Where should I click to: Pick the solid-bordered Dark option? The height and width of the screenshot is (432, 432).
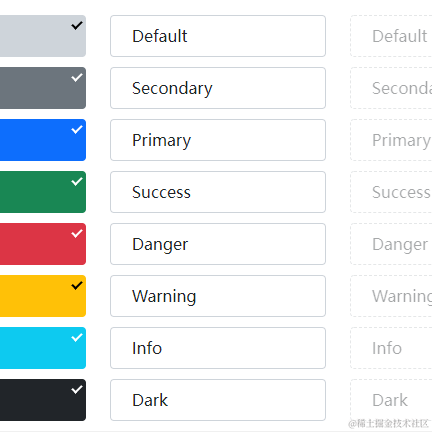(x=218, y=400)
